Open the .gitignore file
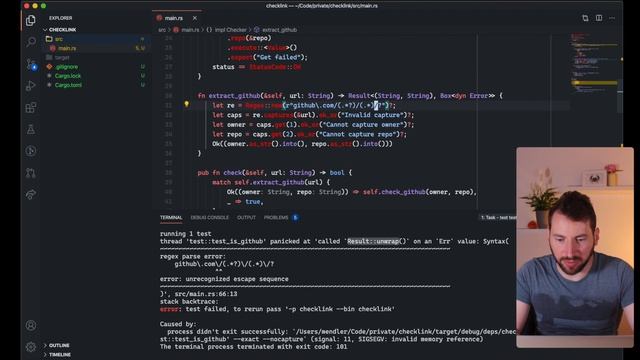 (x=67, y=67)
